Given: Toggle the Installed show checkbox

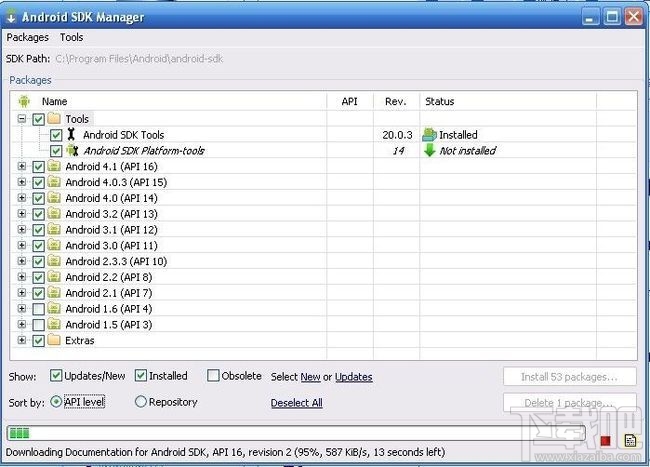Looking at the screenshot, I should (141, 375).
